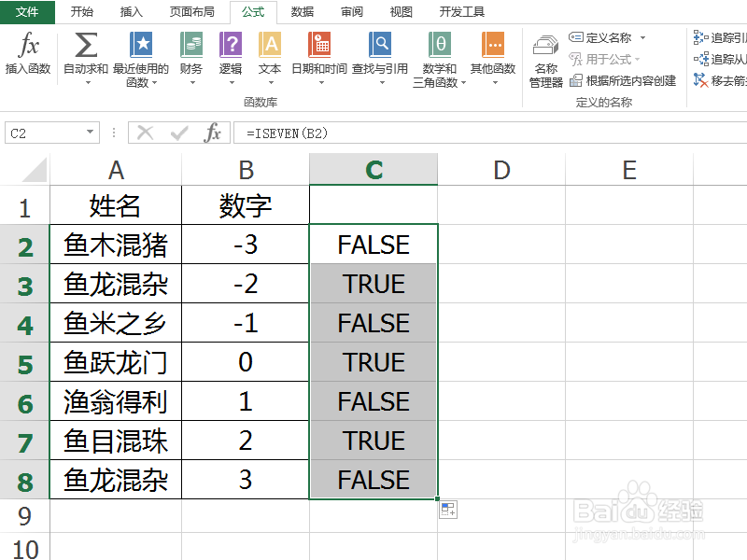
Task: Select cell C2 showing FALSE
Action: (x=373, y=245)
